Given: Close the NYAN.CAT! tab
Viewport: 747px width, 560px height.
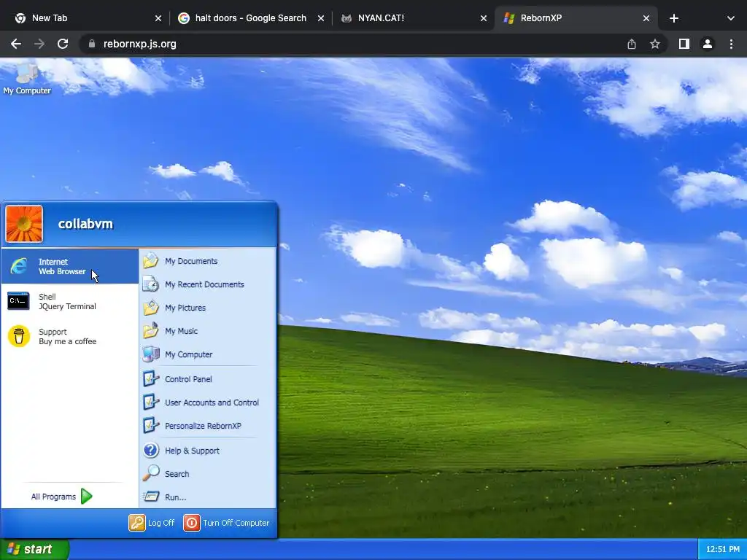Looking at the screenshot, I should pyautogui.click(x=484, y=18).
